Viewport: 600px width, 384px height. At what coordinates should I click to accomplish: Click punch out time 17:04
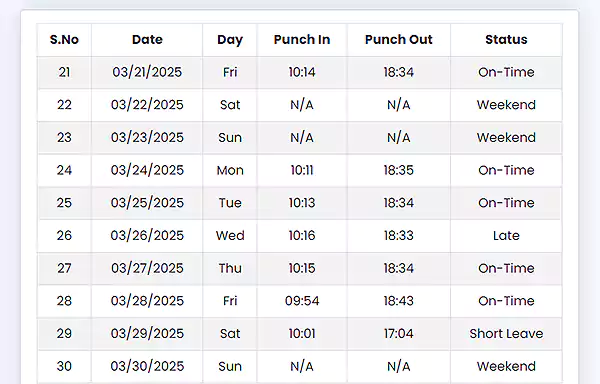pyautogui.click(x=399, y=334)
